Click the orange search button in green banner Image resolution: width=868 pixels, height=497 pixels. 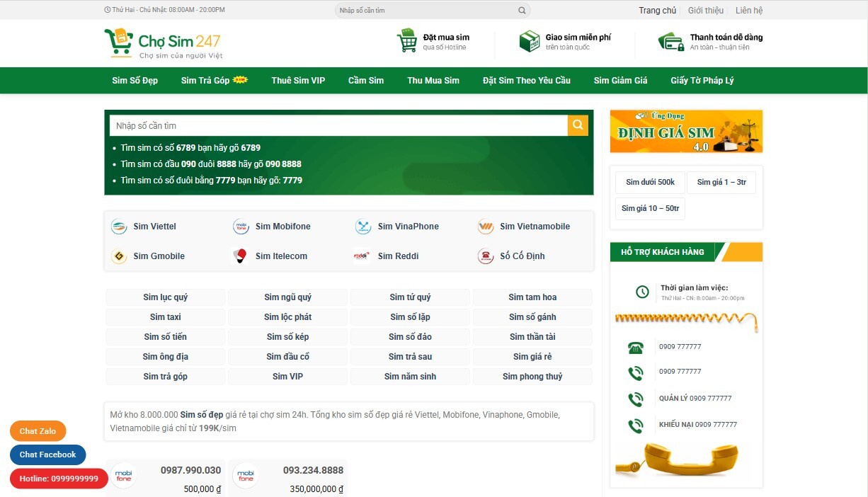pyautogui.click(x=578, y=125)
